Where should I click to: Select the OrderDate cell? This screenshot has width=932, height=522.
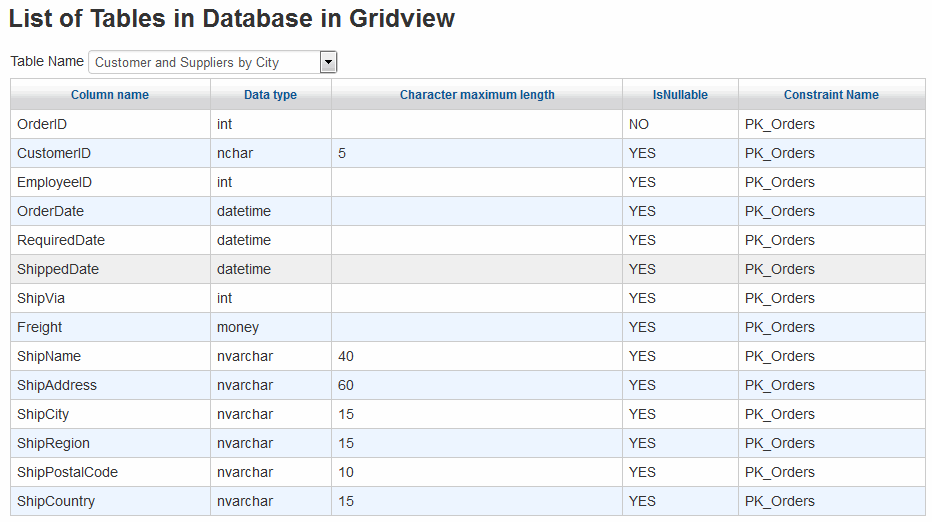point(111,211)
